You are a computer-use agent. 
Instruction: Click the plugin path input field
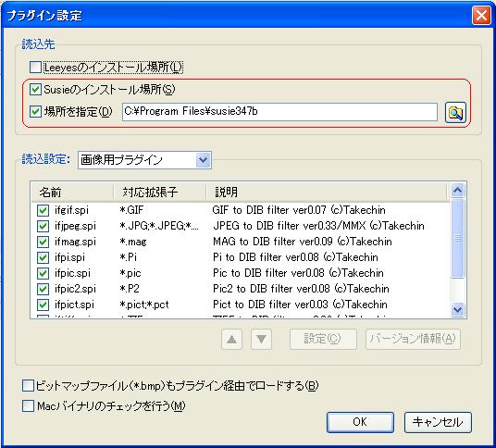pyautogui.click(x=280, y=112)
